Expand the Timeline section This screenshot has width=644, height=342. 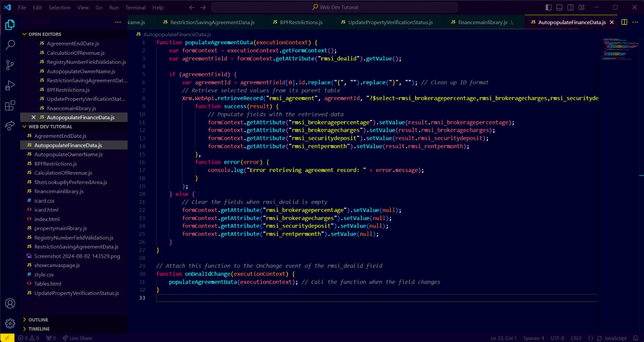pos(39,329)
